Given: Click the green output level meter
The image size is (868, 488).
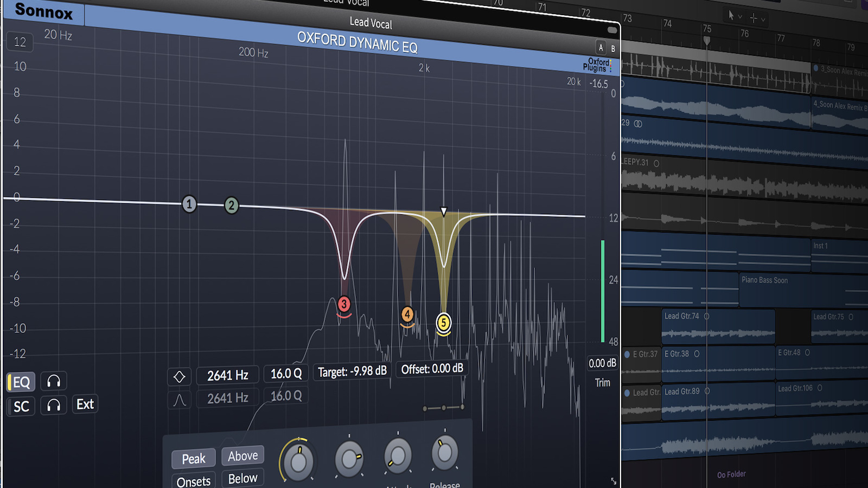Looking at the screenshot, I should click(603, 292).
